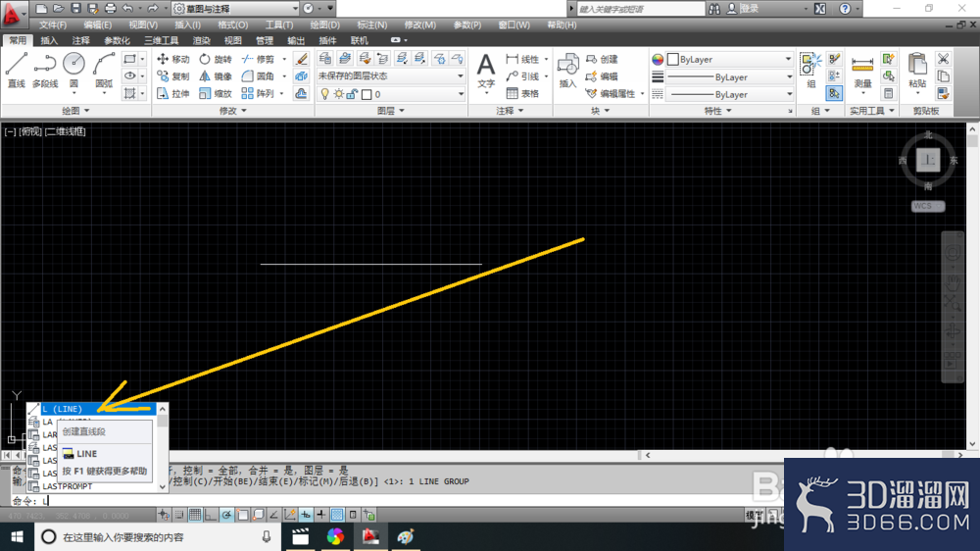Select the Circle (圆) tool
This screenshot has width=980, height=551.
73,70
